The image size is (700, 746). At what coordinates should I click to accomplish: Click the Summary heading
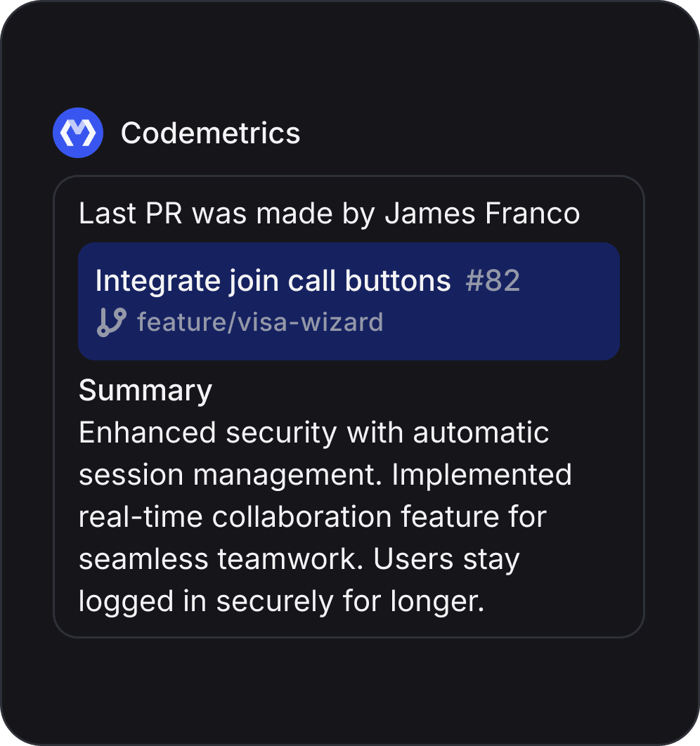145,390
